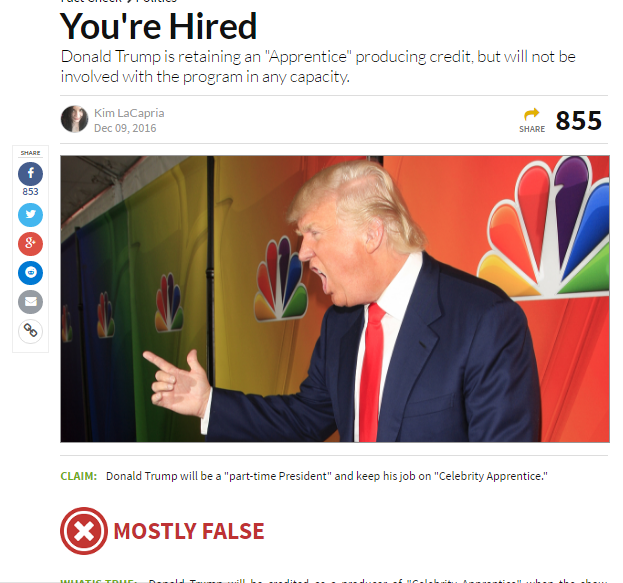The height and width of the screenshot is (583, 623).
Task: Click SHARE label beneath yellow arrow
Action: 532,129
